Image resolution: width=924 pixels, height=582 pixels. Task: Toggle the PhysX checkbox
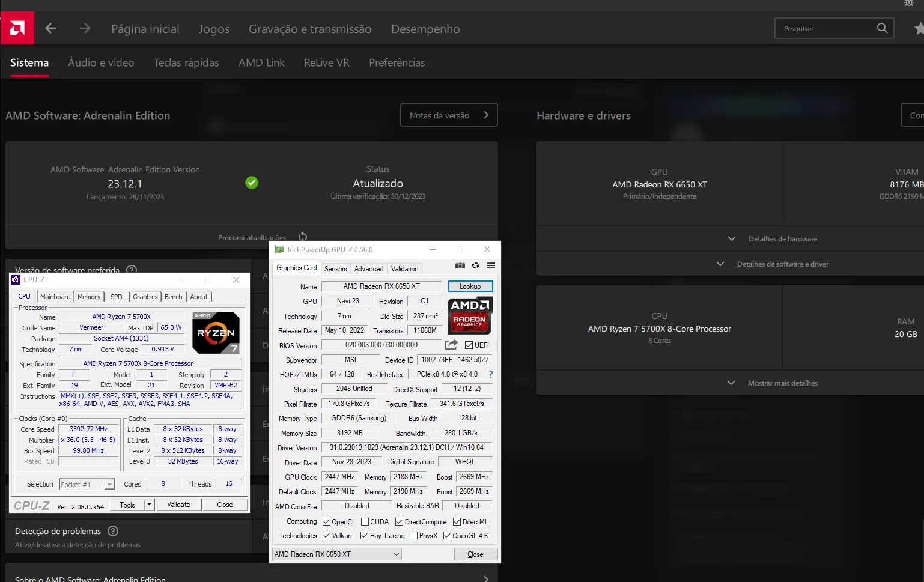[413, 536]
